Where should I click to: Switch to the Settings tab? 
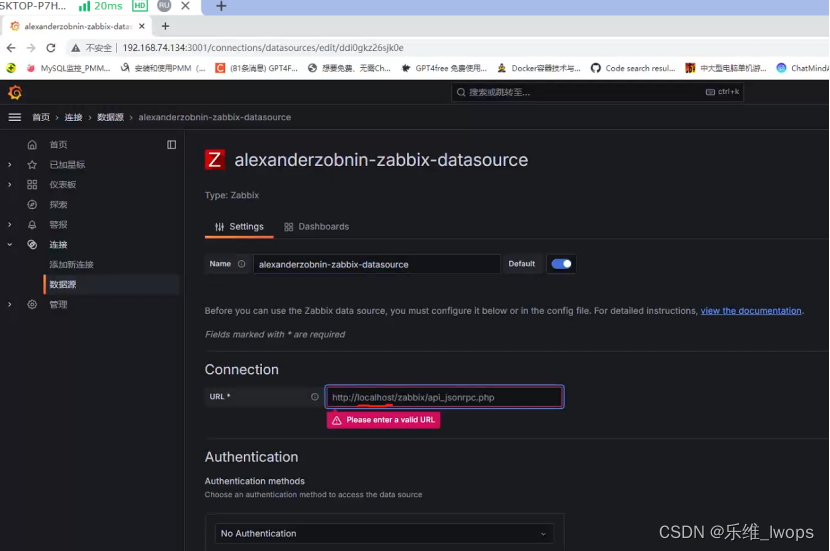[239, 227]
